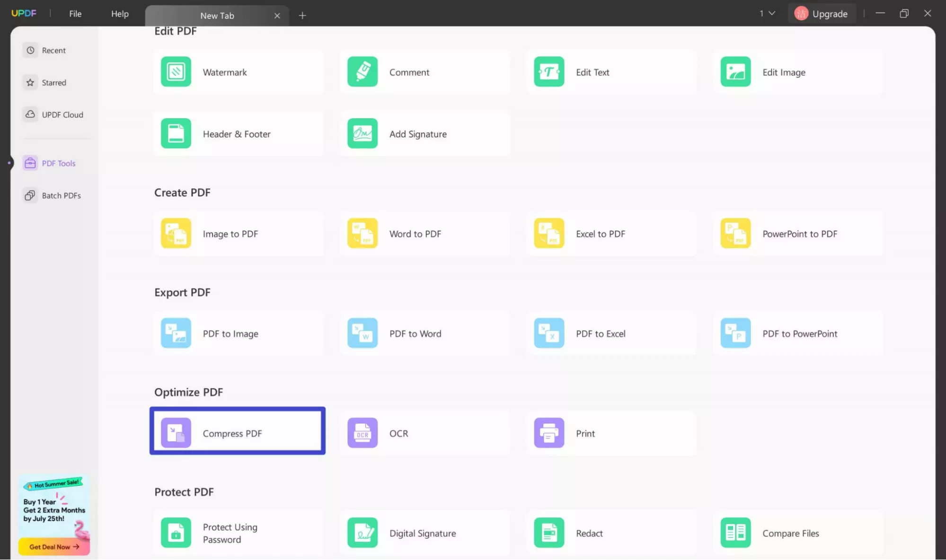Open the Word to PDF icon
The width and height of the screenshot is (946, 560).
(362, 233)
